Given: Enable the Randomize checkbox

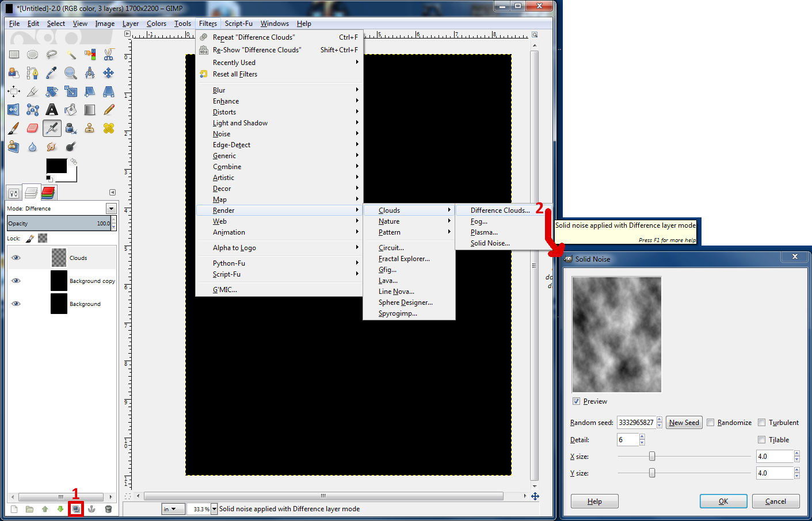Looking at the screenshot, I should 711,423.
